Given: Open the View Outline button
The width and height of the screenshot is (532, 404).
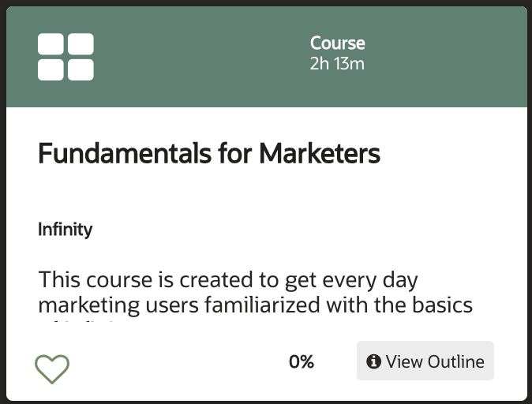Looking at the screenshot, I should click(x=425, y=361).
